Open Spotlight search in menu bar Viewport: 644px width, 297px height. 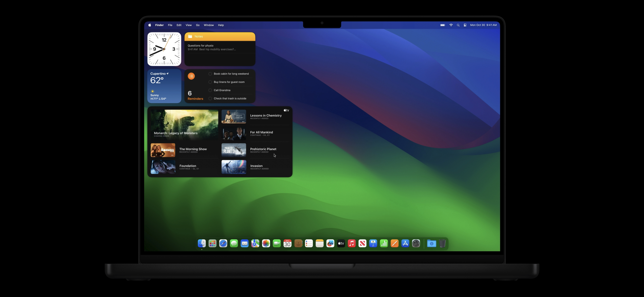coord(458,25)
